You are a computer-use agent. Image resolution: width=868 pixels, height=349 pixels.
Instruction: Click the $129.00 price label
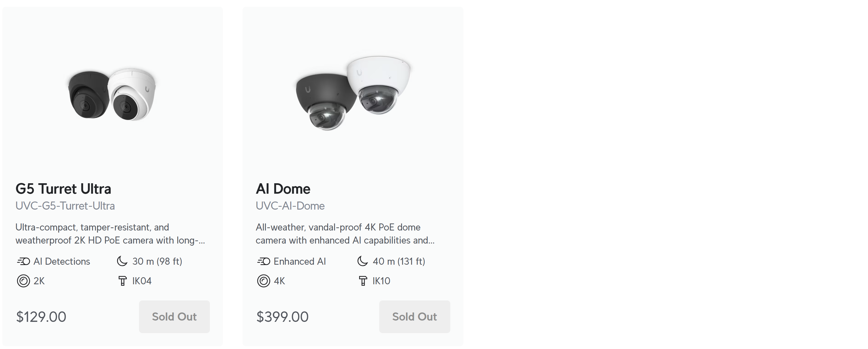[41, 317]
